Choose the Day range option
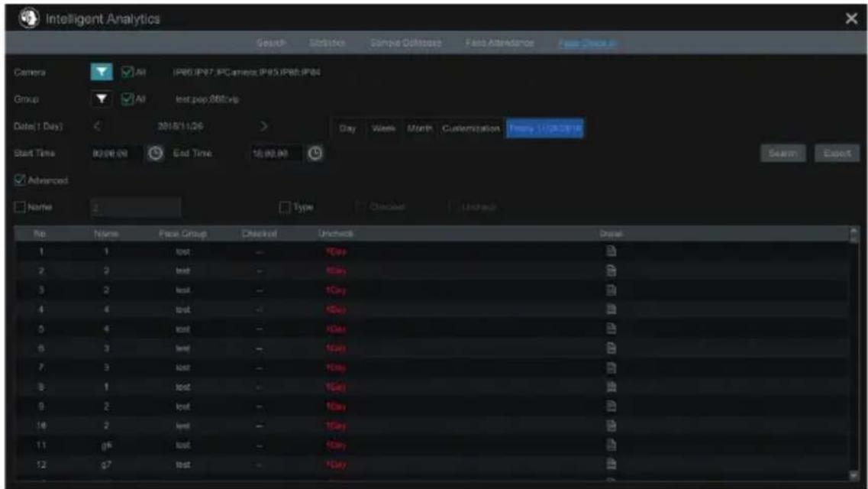The image size is (868, 489). [347, 128]
